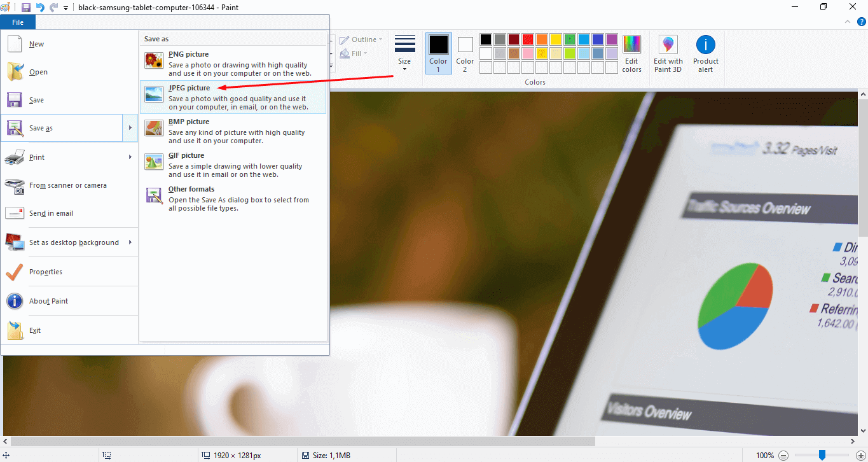
Task: Select Print in the File menu
Action: click(x=62, y=157)
